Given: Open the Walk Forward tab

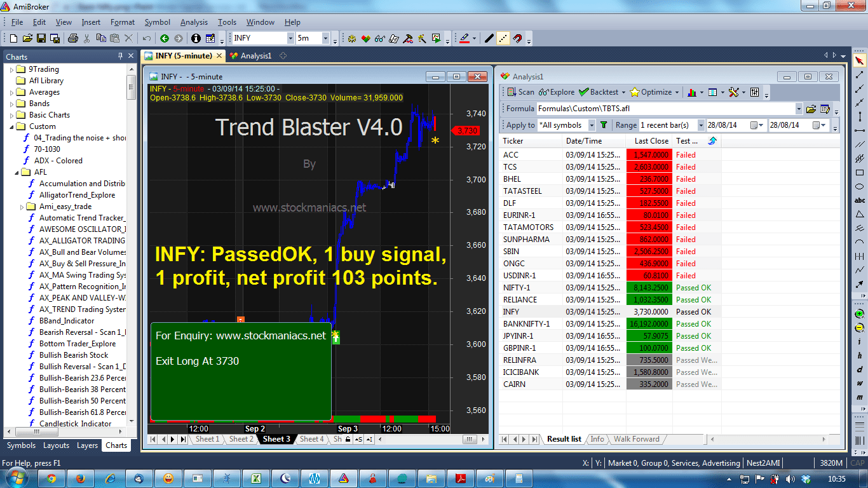Looking at the screenshot, I should tap(636, 439).
